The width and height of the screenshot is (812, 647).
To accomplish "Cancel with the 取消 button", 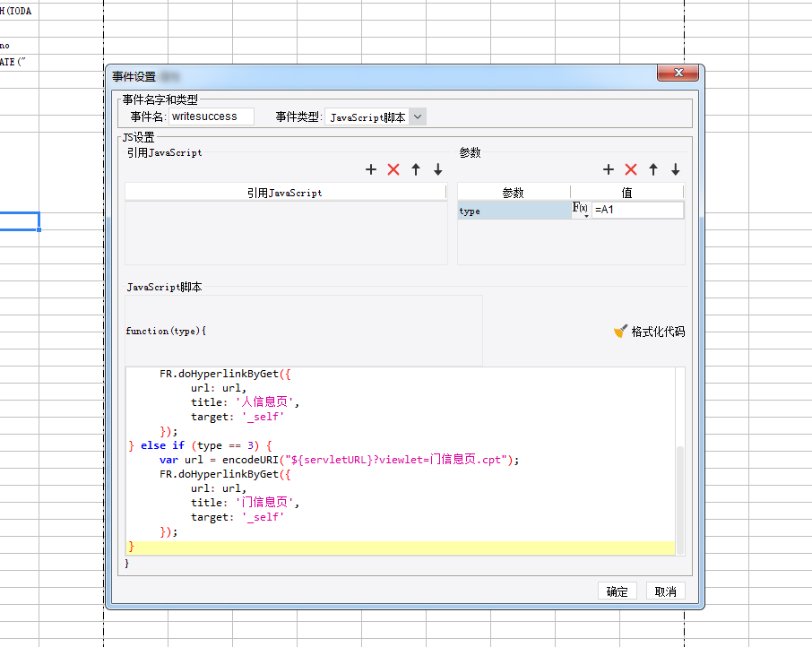I will click(x=666, y=591).
